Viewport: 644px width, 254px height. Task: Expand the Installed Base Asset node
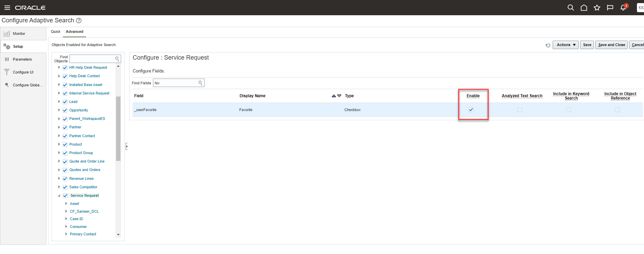[59, 85]
